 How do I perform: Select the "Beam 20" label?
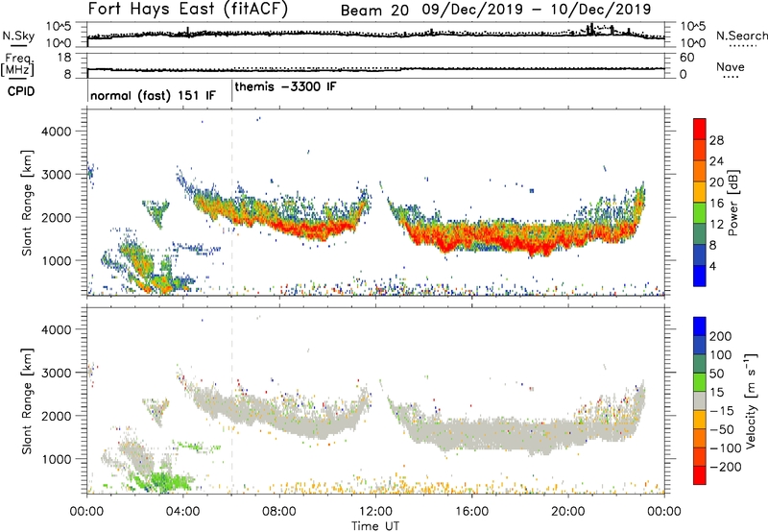374,11
